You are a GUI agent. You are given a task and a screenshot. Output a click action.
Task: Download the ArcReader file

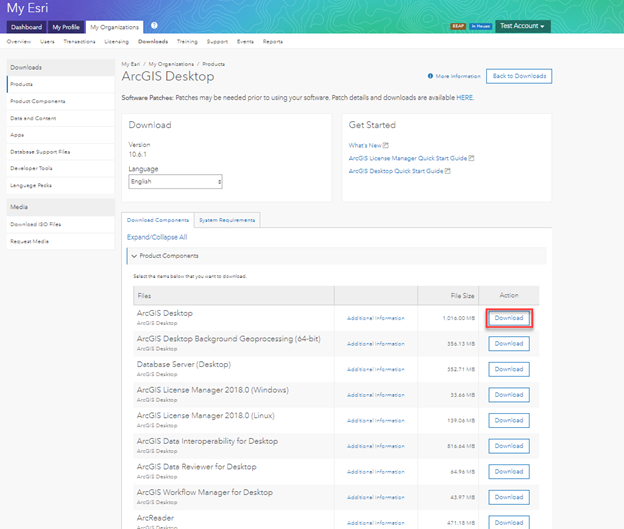[x=509, y=522]
